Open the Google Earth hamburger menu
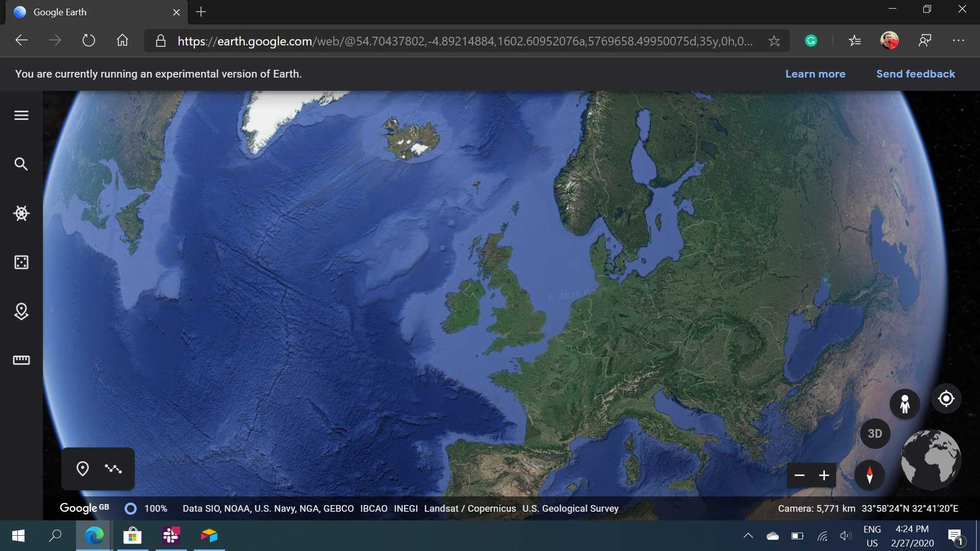 coord(21,115)
